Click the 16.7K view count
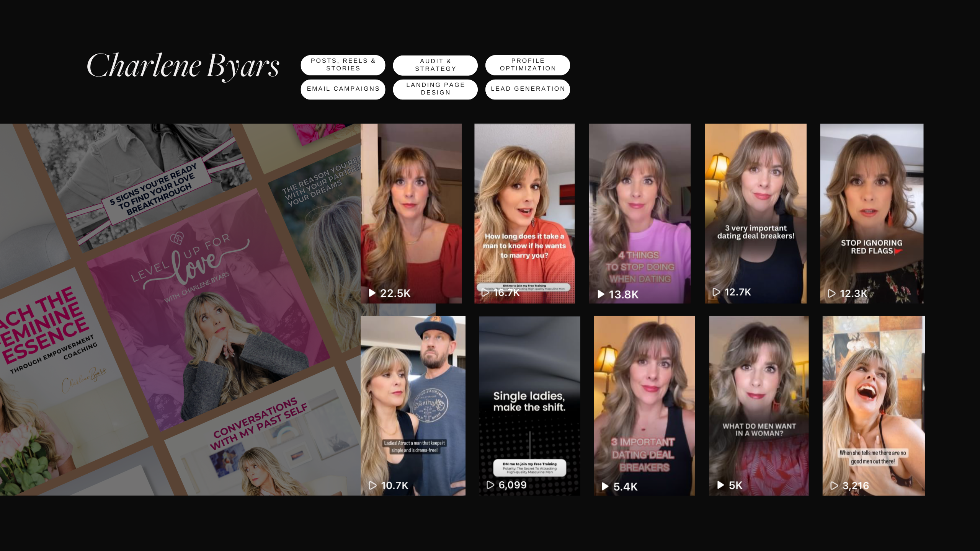Screen dimensions: 980x551 point(506,293)
